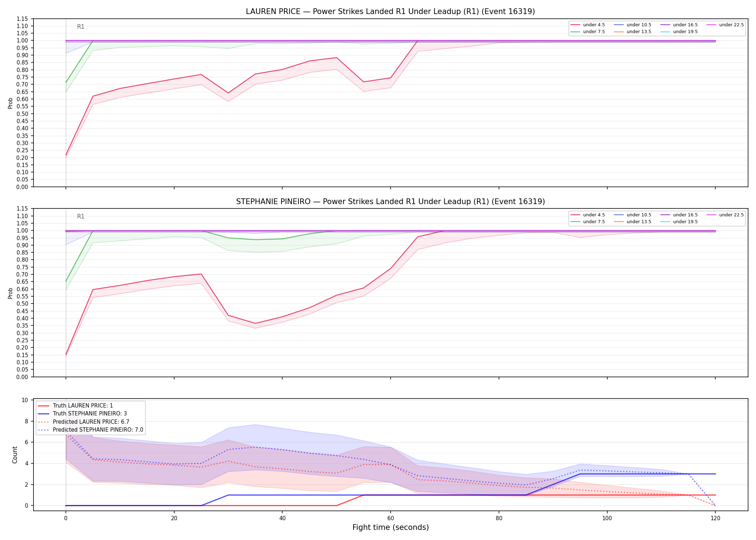Click 'under 13.5' in STEPHANIE PINEIRO chart legend
The image size is (756, 540).
633,222
